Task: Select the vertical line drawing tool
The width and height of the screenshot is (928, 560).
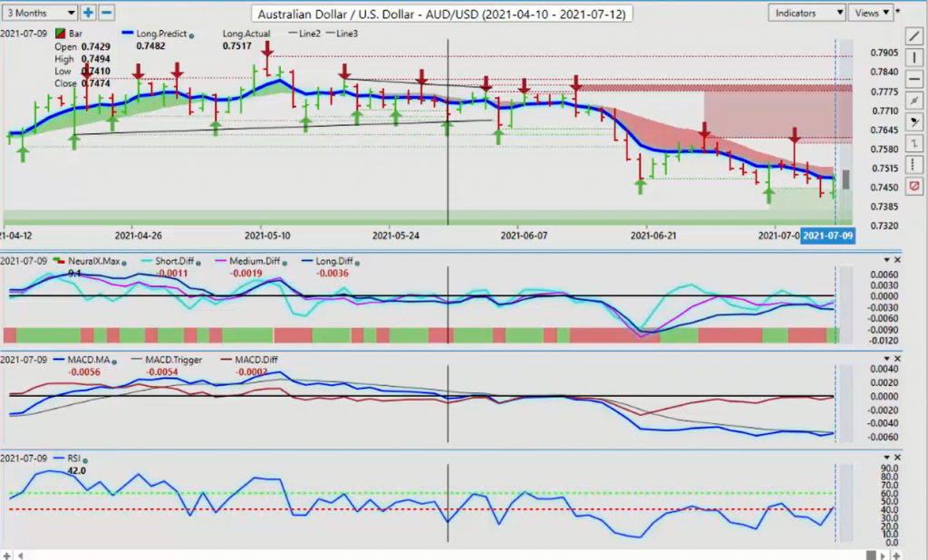Action: point(913,58)
